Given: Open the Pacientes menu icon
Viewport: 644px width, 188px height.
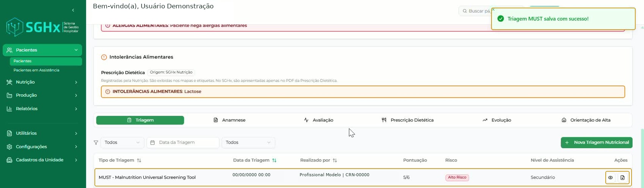Looking at the screenshot, I should coord(9,50).
